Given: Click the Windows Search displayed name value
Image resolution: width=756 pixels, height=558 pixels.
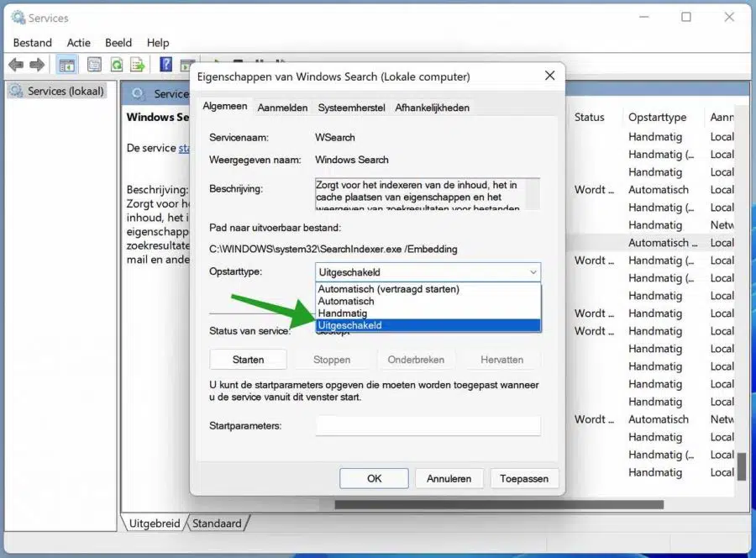Looking at the screenshot, I should pos(351,160).
